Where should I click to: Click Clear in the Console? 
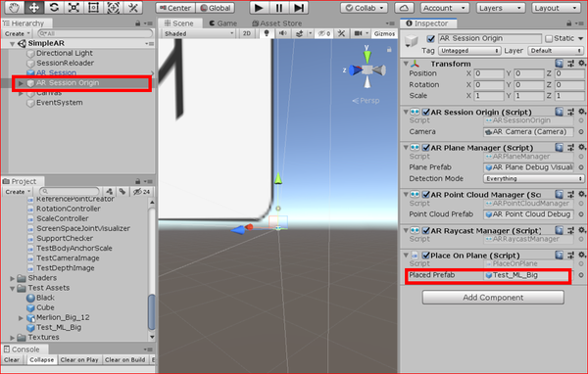(12, 359)
